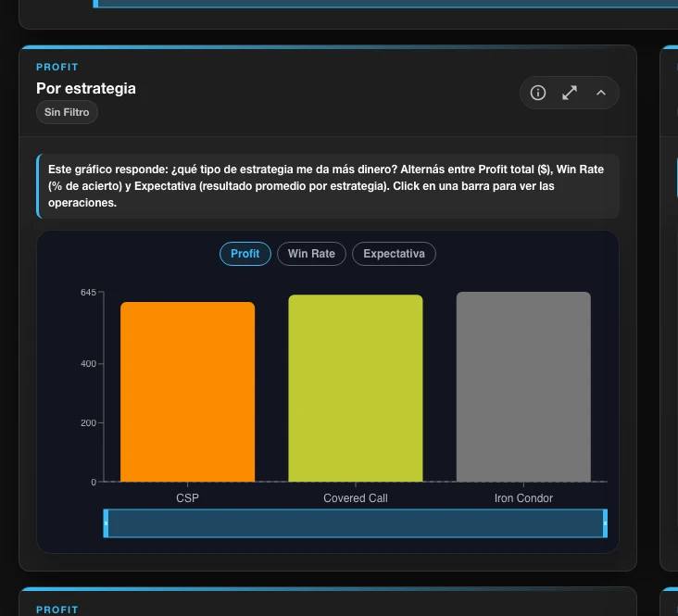Select the Profit chart mode
The height and width of the screenshot is (616, 678).
tap(245, 254)
